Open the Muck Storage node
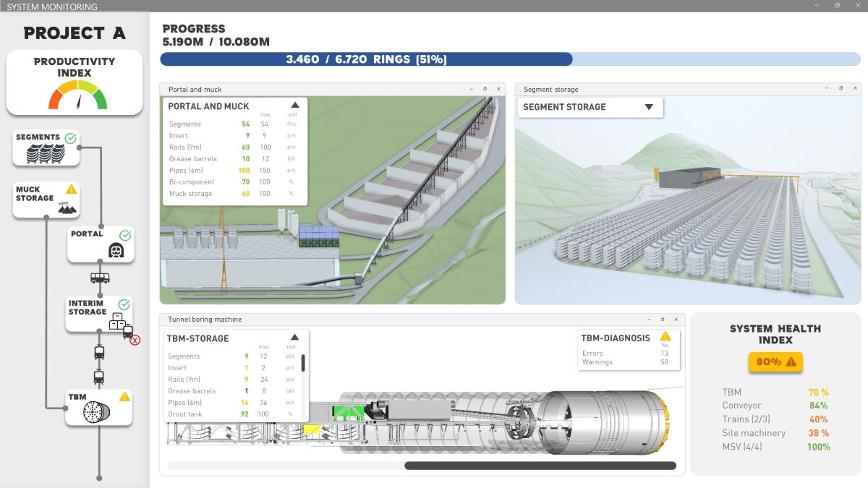Viewport: 868px width, 488px height. click(x=46, y=200)
